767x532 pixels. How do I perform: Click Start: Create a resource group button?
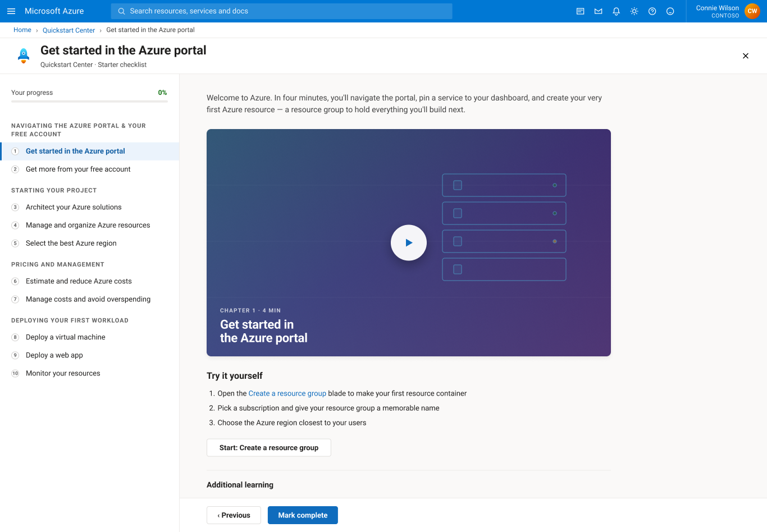pos(269,448)
